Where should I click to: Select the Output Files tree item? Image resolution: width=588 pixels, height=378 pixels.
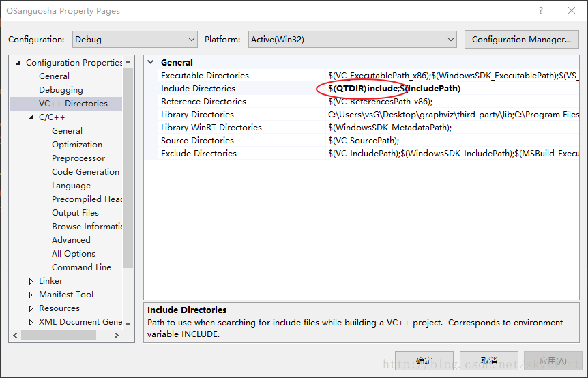(75, 213)
